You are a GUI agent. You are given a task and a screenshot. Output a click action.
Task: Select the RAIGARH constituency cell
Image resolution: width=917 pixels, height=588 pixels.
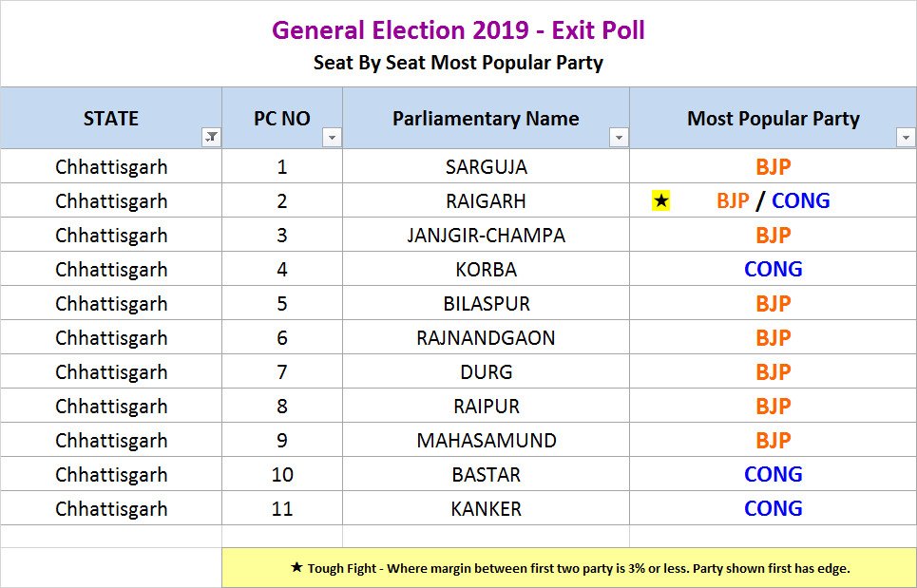486,201
